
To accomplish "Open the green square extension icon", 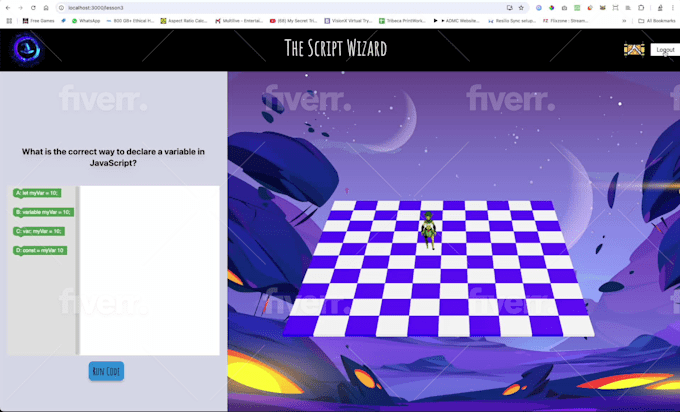I will pos(577,8).
